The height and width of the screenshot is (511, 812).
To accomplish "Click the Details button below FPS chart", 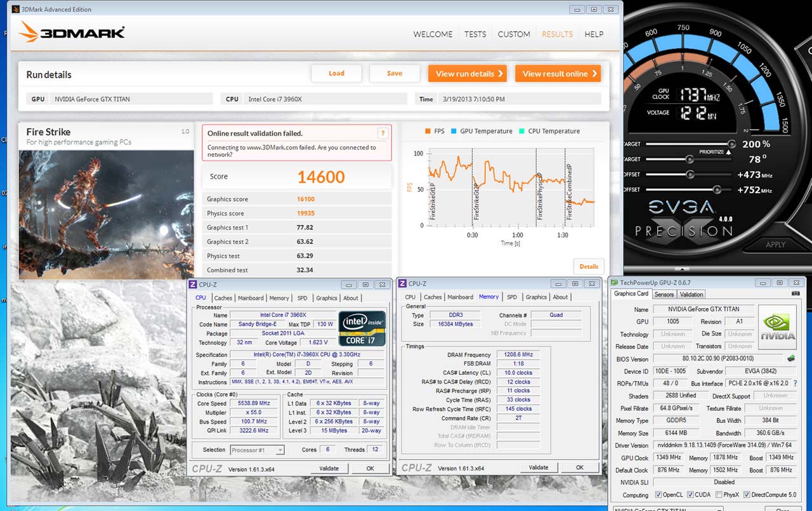I will pyautogui.click(x=589, y=266).
